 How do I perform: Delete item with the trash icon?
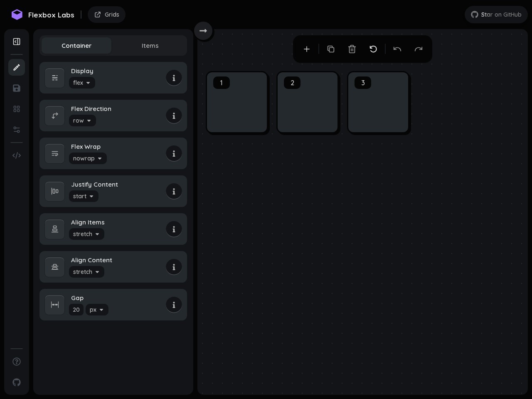[x=352, y=49]
